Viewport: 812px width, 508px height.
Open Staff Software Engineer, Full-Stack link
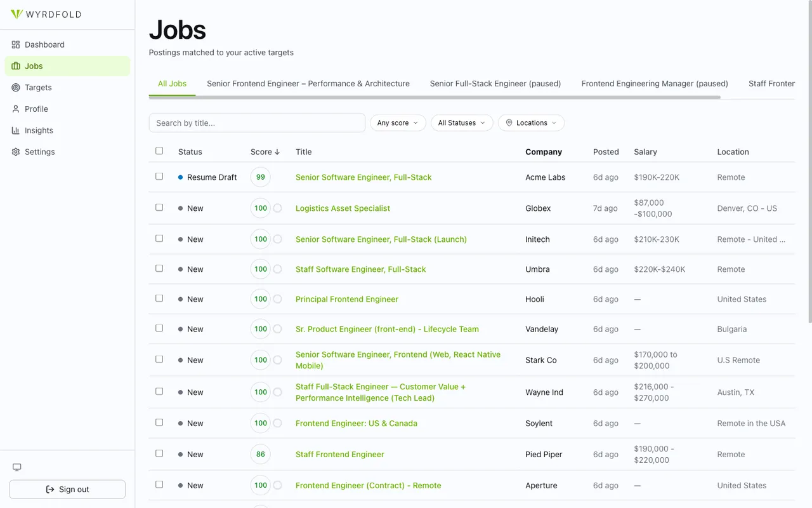(361, 269)
